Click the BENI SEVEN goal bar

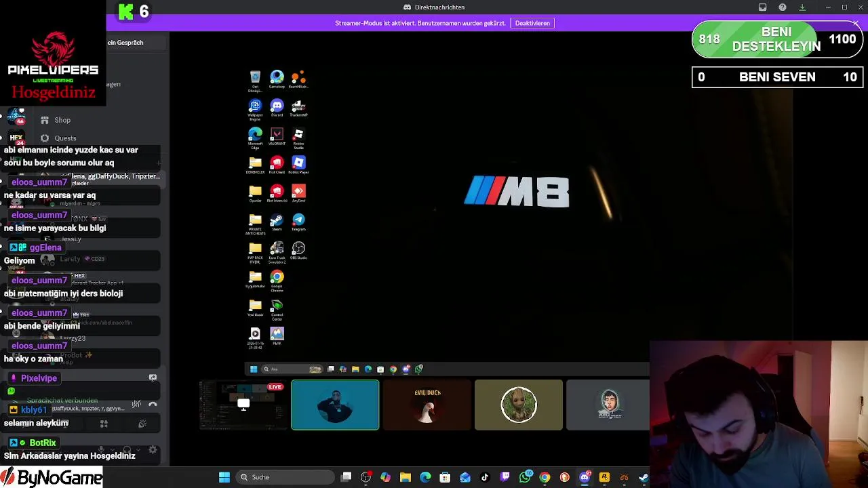tap(777, 77)
